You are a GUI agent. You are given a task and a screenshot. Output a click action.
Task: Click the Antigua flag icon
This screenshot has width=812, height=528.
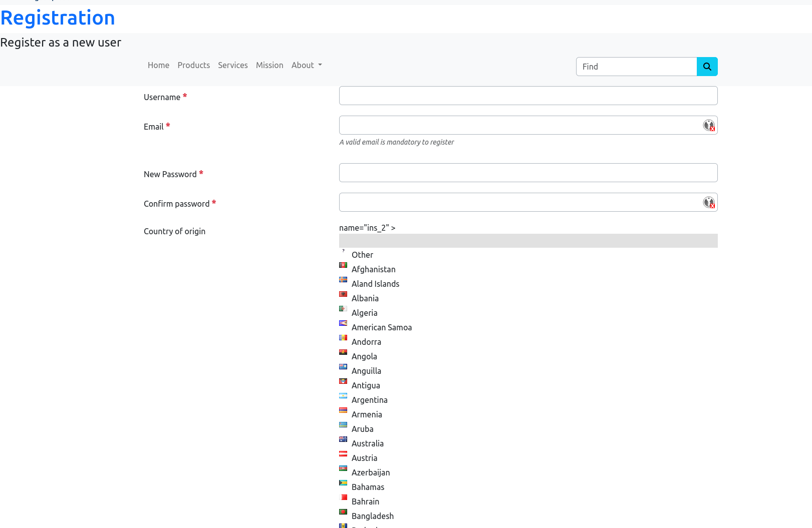pos(343,381)
